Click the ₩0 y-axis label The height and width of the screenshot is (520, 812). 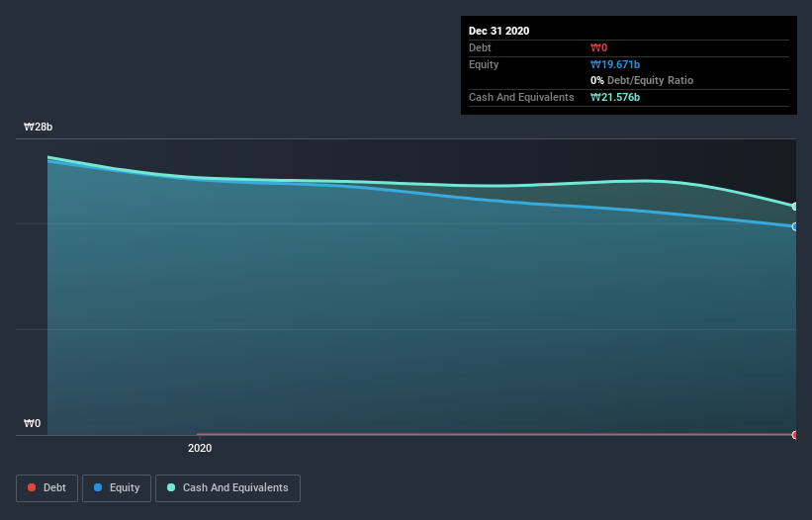click(32, 423)
